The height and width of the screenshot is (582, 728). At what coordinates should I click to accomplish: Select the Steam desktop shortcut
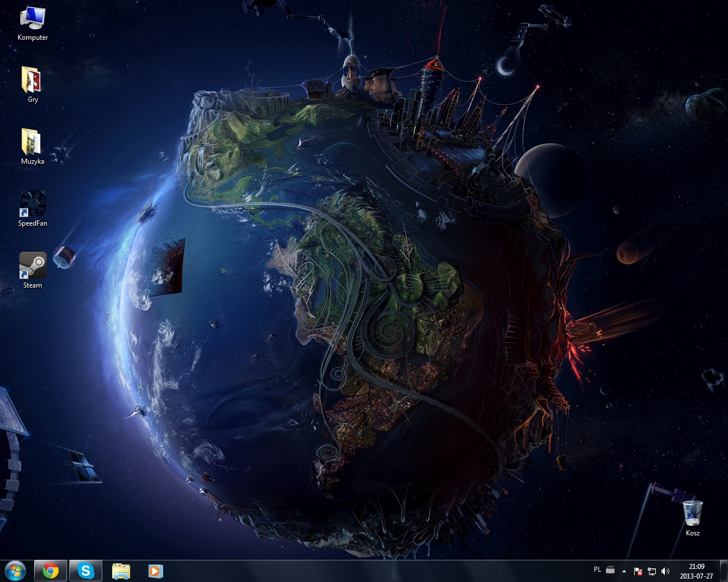[x=32, y=271]
